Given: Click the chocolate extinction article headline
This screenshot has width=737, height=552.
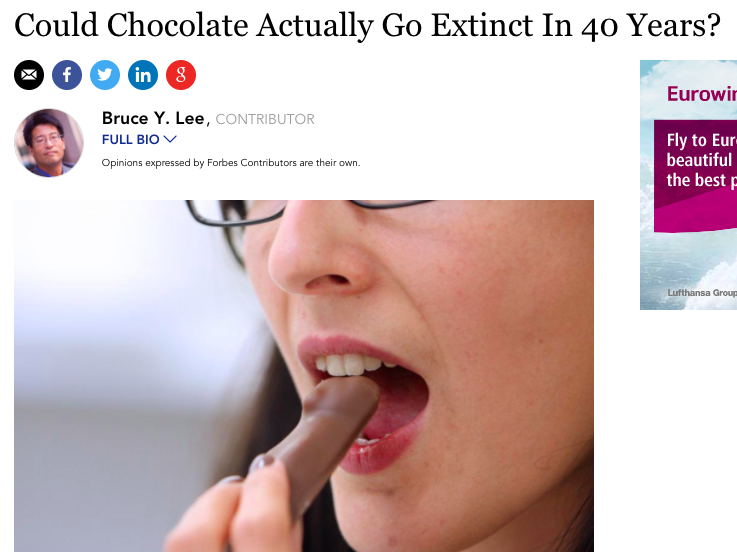Looking at the screenshot, I should (x=367, y=25).
